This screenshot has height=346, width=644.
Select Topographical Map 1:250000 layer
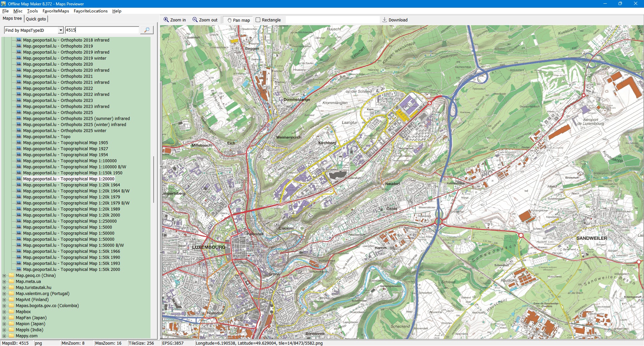[x=70, y=221]
